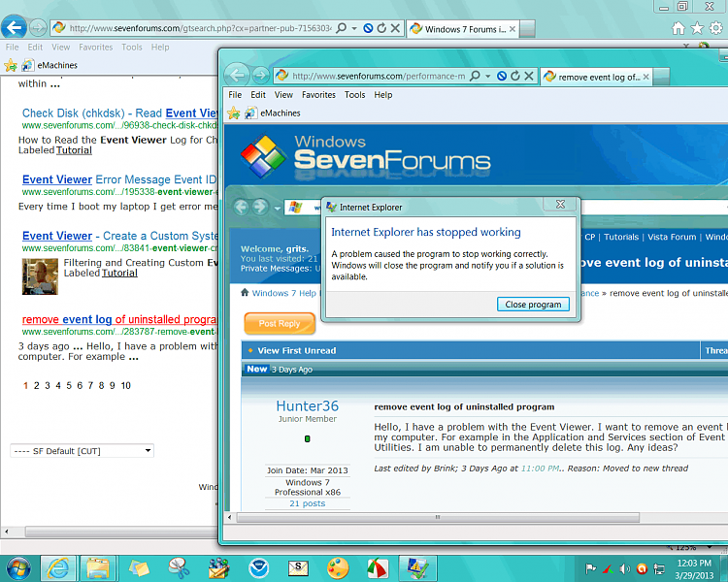Click SevenForums logo in page header
The height and width of the screenshot is (582, 728).
(365, 156)
